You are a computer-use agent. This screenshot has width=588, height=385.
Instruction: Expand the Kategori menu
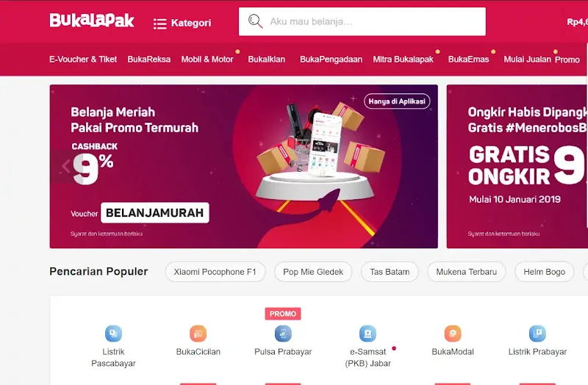coord(182,23)
